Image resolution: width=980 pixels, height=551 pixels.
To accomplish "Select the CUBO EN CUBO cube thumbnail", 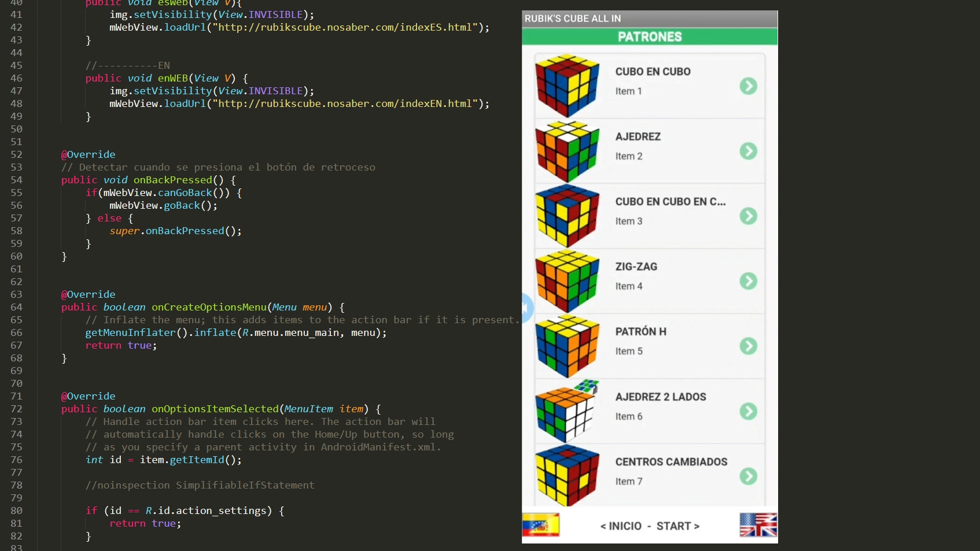I will [x=567, y=86].
